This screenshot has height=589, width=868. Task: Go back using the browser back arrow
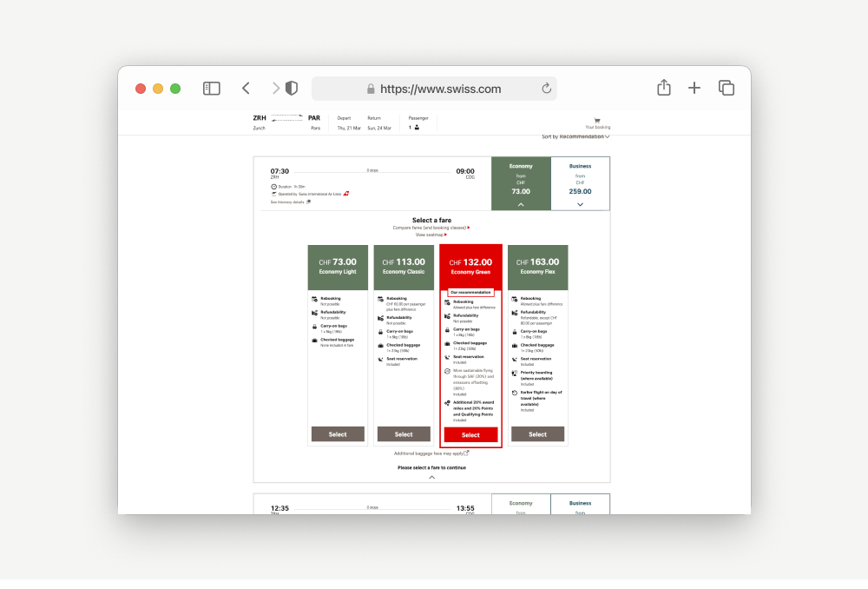tap(246, 88)
